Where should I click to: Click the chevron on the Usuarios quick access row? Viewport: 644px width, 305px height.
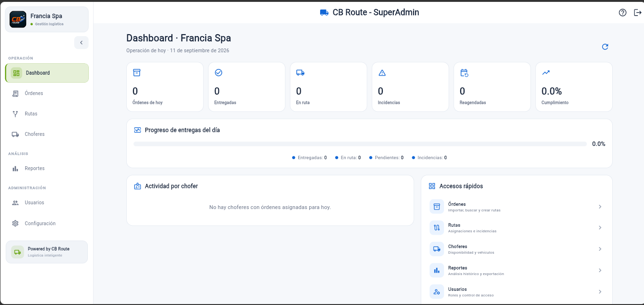click(x=600, y=292)
